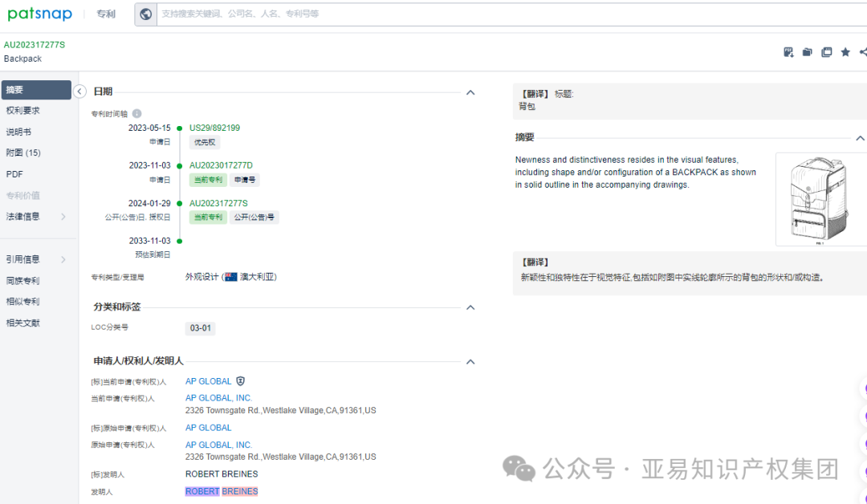The width and height of the screenshot is (867, 504).
Task: Select the patent number AU202317277S header text
Action: tap(35, 45)
